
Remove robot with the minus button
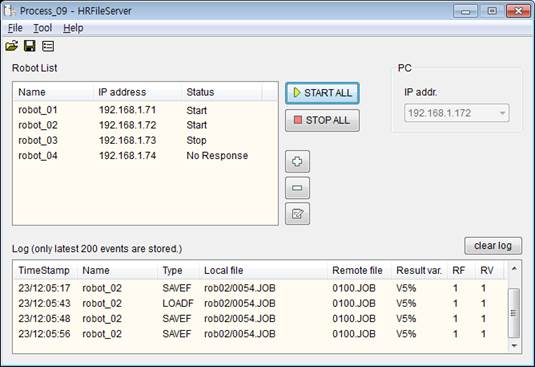(297, 188)
